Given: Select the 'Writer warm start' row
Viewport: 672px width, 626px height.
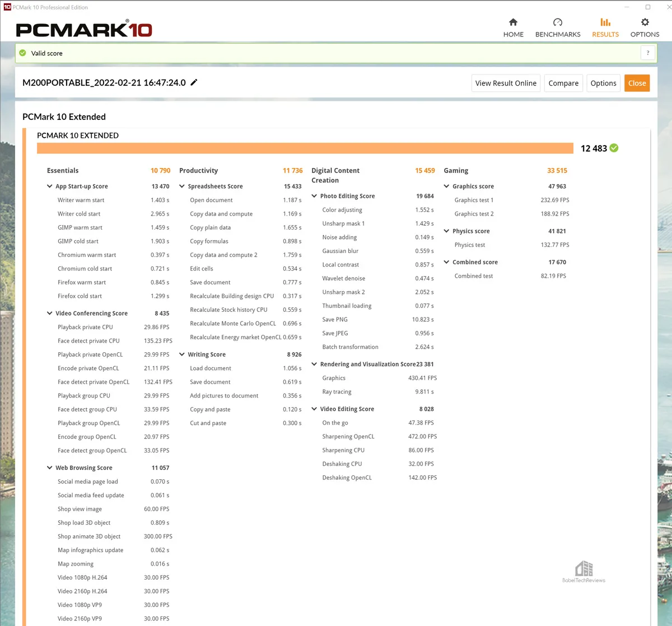Looking at the screenshot, I should 113,200.
